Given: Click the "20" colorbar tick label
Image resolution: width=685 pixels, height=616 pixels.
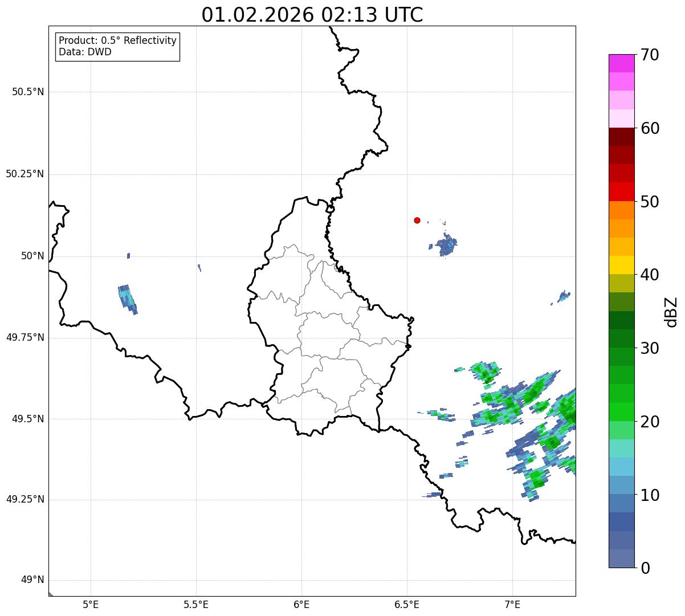Looking at the screenshot, I should coord(650,422).
